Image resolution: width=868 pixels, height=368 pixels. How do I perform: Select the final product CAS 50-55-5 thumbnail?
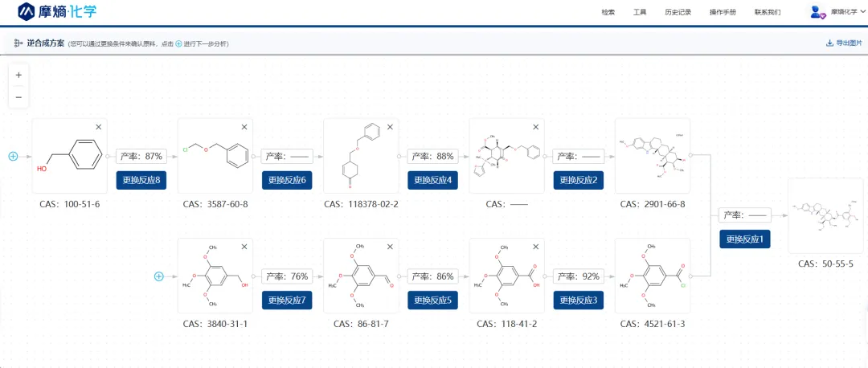(825, 216)
